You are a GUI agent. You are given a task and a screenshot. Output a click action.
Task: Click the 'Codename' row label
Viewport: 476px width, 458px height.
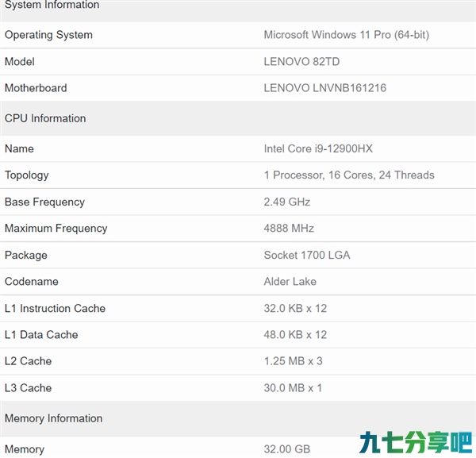point(32,282)
